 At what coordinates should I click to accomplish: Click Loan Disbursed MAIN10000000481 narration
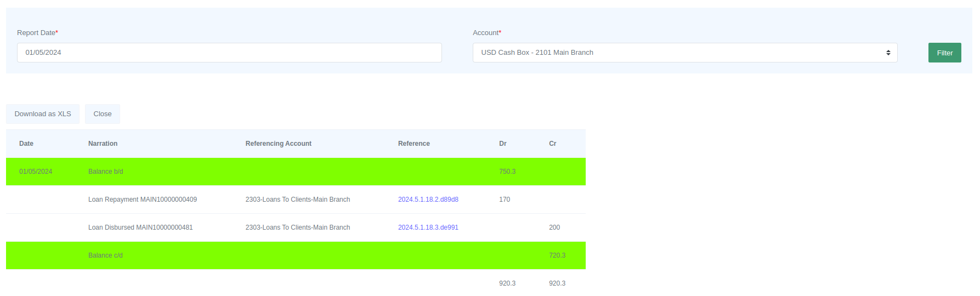click(140, 227)
